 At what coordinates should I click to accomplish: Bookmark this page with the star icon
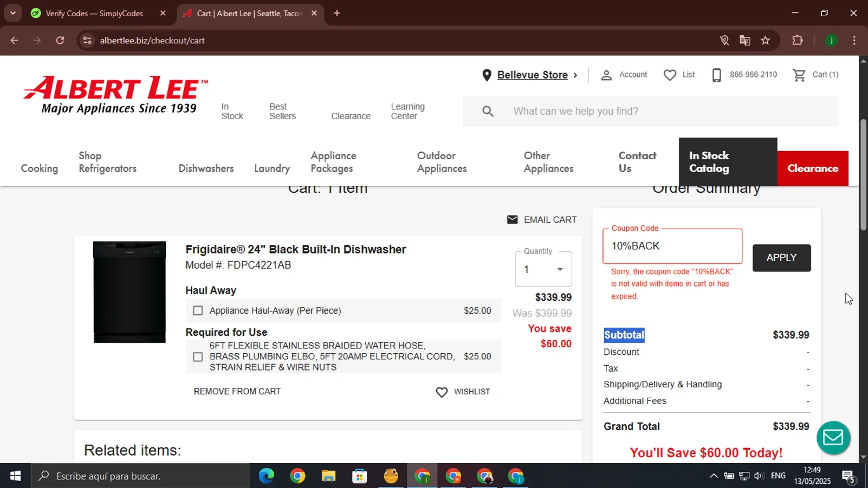[x=766, y=41]
